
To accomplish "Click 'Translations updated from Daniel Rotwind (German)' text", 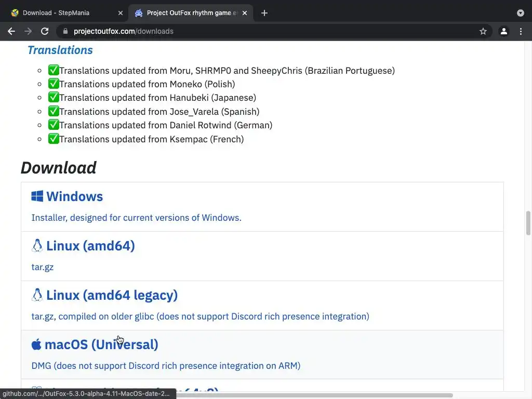I will pyautogui.click(x=166, y=125).
